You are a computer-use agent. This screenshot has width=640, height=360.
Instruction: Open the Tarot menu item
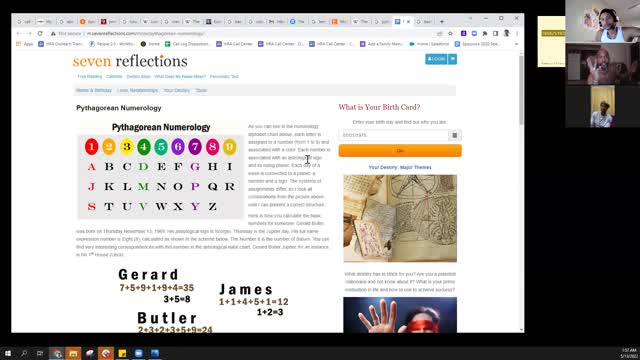(x=201, y=90)
